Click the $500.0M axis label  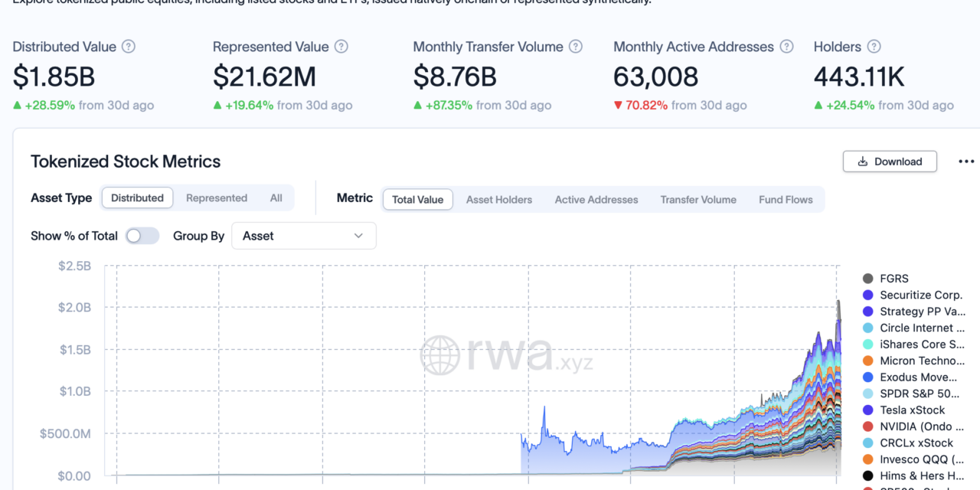(x=66, y=433)
